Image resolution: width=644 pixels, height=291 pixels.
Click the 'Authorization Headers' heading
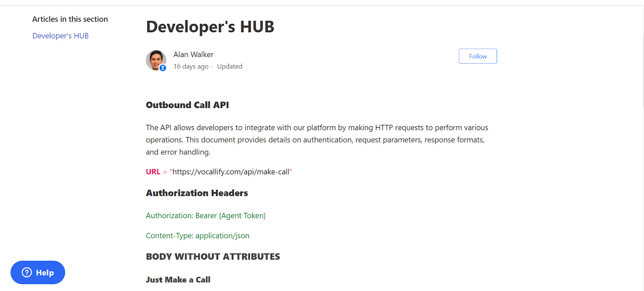pos(197,193)
